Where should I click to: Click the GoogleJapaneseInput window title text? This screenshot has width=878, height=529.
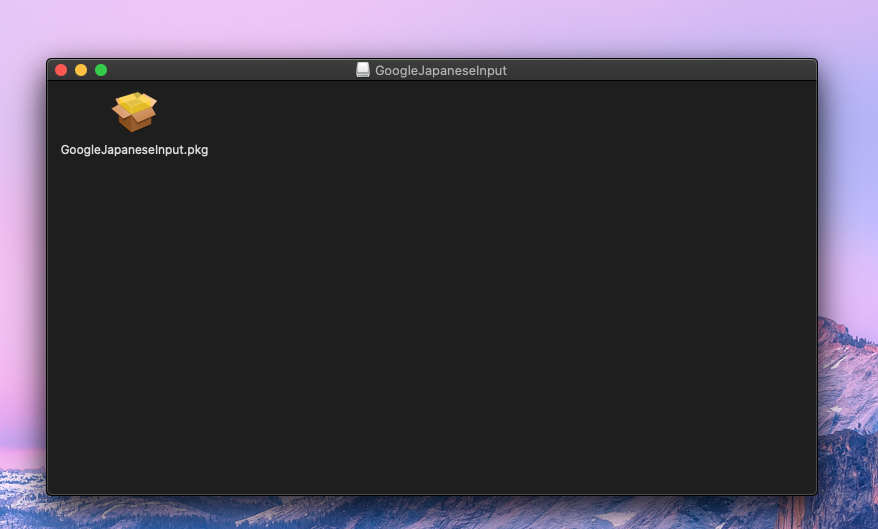[x=441, y=71]
